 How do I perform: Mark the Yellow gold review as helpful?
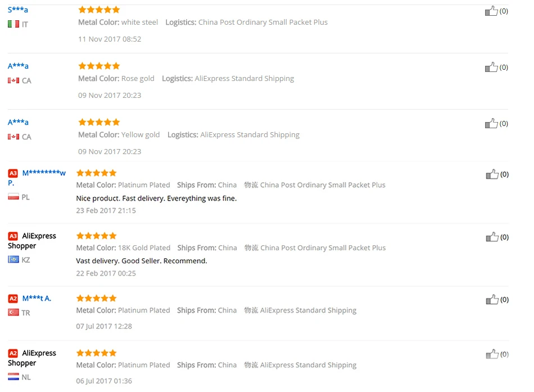pyautogui.click(x=491, y=123)
